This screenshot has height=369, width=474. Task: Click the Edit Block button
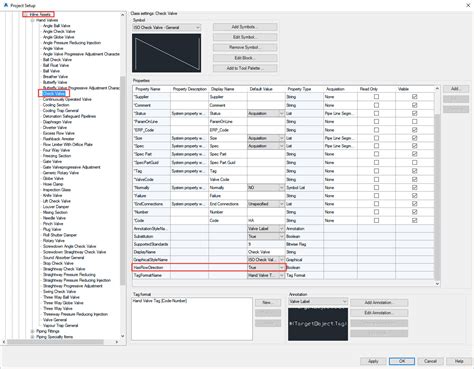(x=245, y=58)
